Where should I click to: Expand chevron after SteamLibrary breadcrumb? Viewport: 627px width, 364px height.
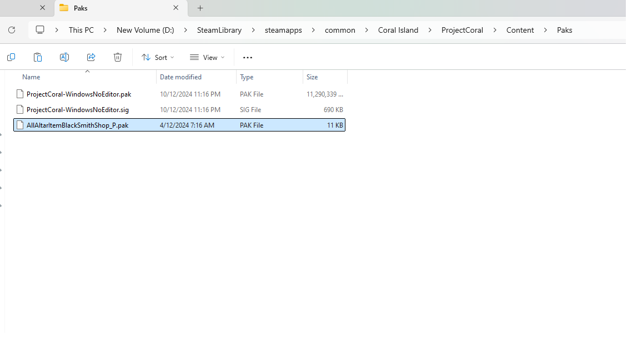pos(253,31)
